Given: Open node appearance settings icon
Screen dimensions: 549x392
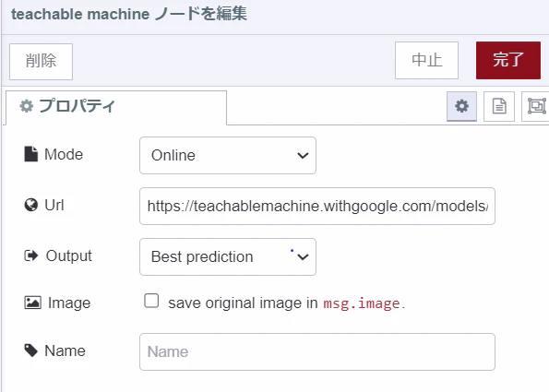Looking at the screenshot, I should [536, 106].
